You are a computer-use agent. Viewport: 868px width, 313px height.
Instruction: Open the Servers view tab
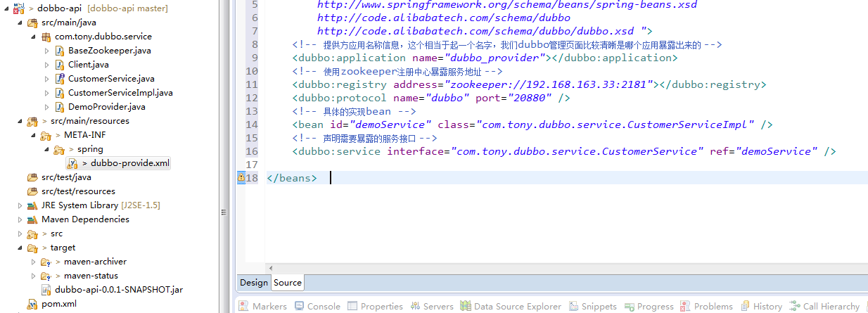[x=432, y=306]
